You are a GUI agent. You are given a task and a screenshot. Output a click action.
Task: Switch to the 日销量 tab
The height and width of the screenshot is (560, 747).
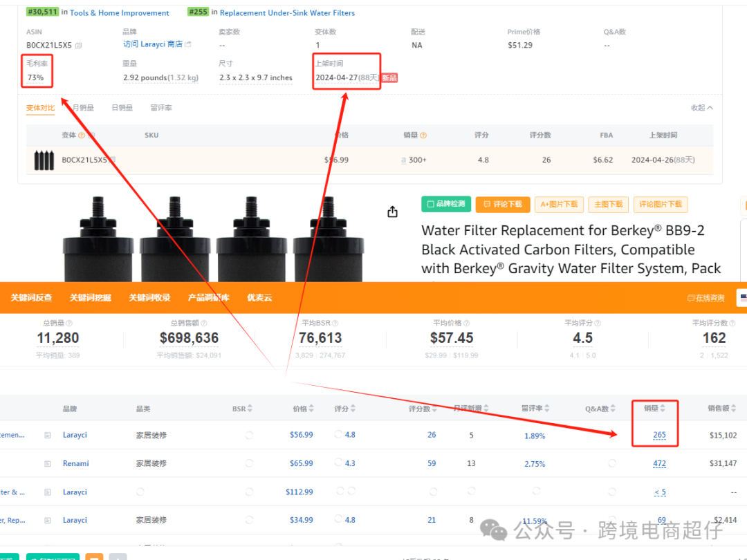[x=122, y=108]
